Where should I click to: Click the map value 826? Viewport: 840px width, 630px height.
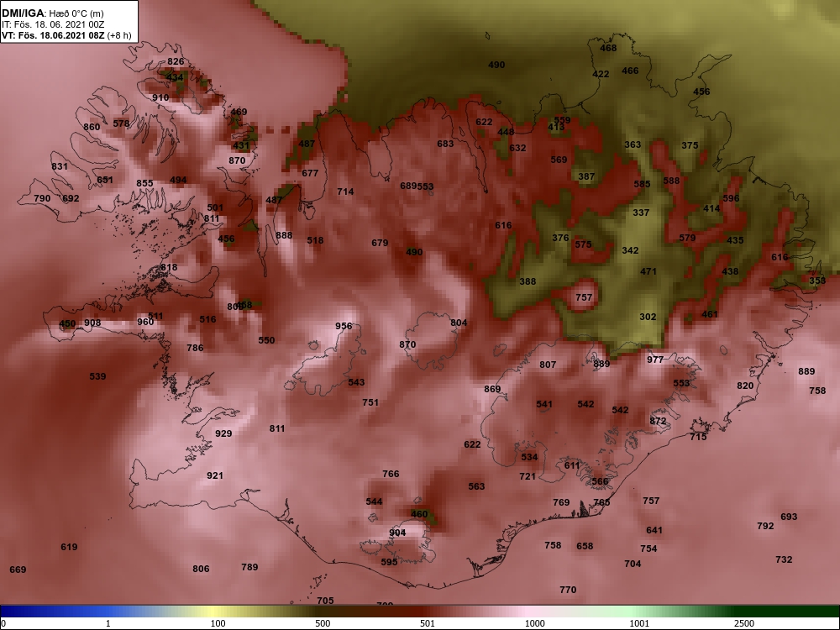coord(176,61)
